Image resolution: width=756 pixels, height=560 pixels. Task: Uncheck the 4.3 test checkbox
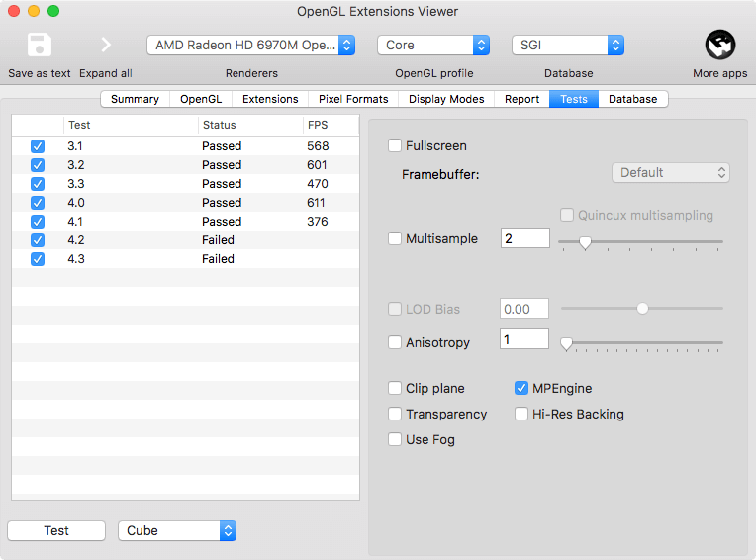click(38, 259)
